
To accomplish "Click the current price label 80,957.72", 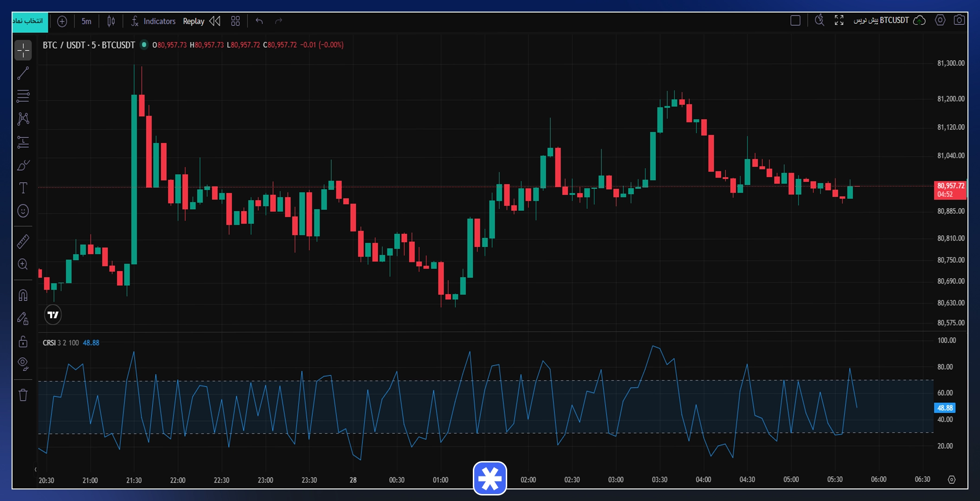I will pyautogui.click(x=950, y=190).
